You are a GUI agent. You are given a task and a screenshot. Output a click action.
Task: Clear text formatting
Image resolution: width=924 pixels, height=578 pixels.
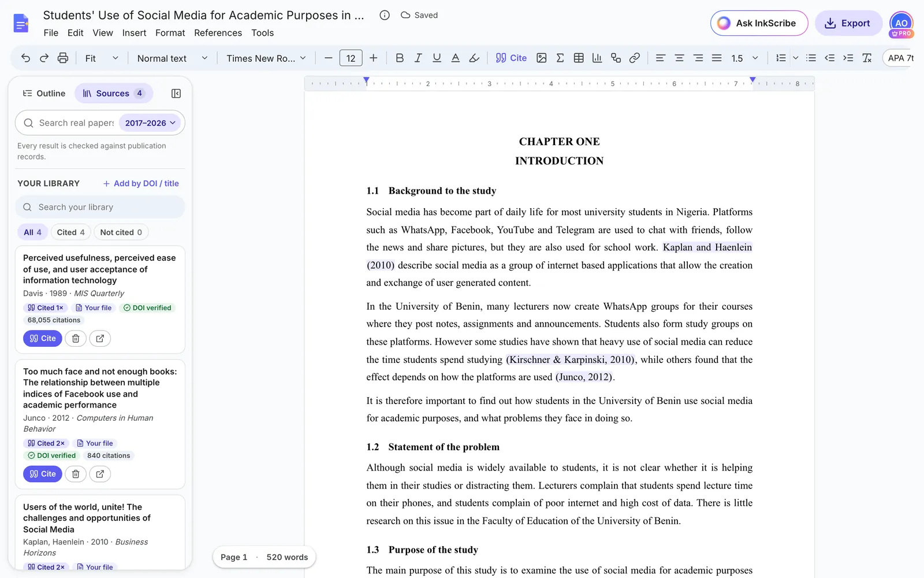point(867,58)
